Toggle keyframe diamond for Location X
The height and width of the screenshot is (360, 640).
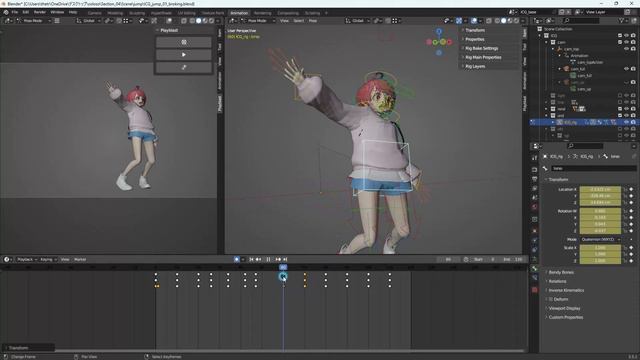click(631, 189)
